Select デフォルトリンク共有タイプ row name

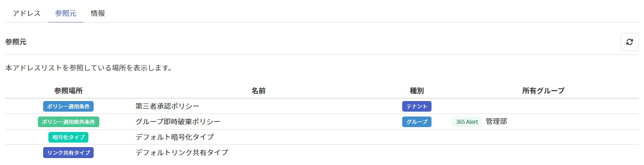182,153
